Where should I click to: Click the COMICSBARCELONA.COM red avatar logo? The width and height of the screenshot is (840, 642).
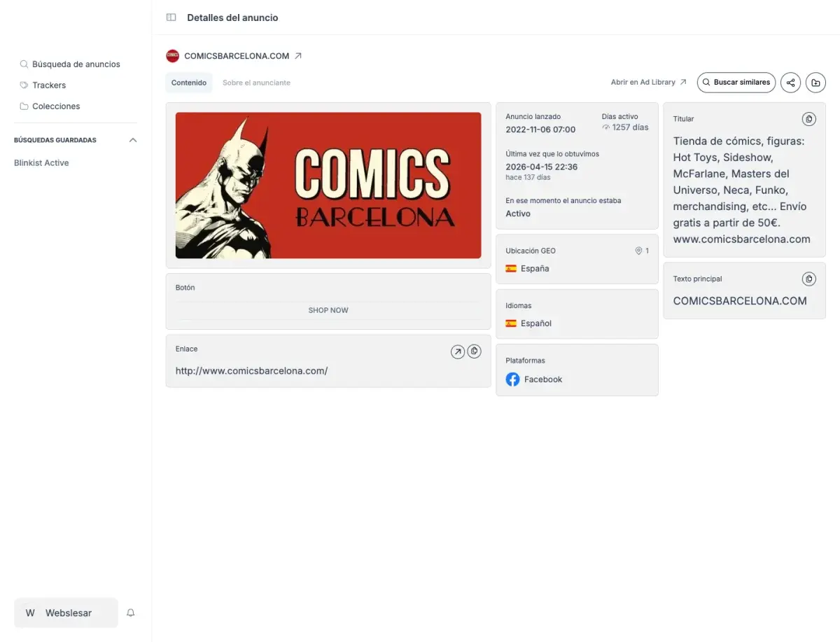point(172,56)
